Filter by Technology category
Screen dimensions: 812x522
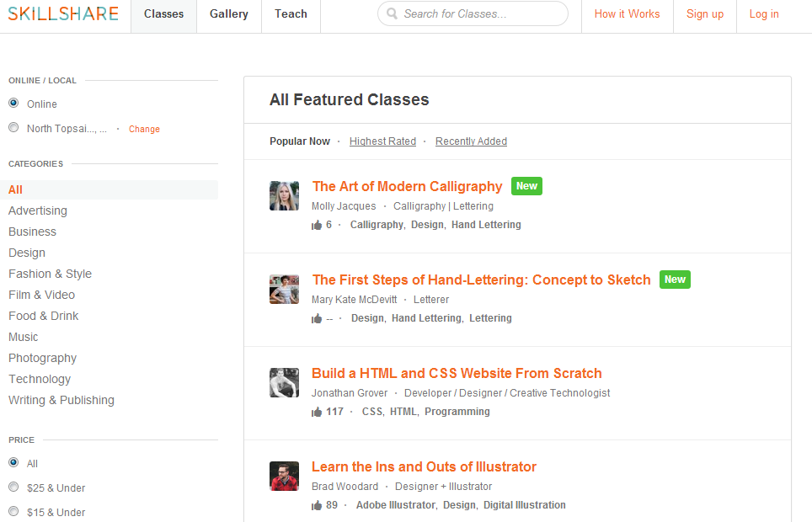(40, 379)
